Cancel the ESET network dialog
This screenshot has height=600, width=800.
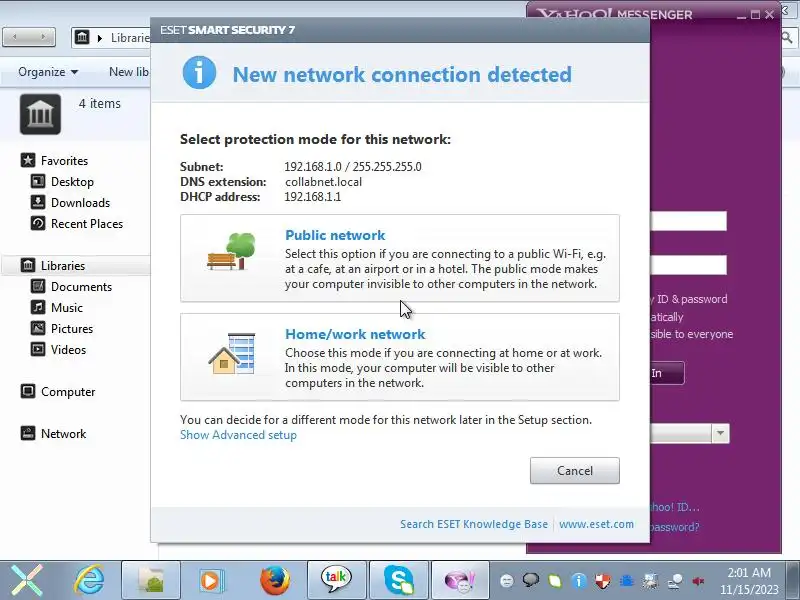(x=574, y=470)
